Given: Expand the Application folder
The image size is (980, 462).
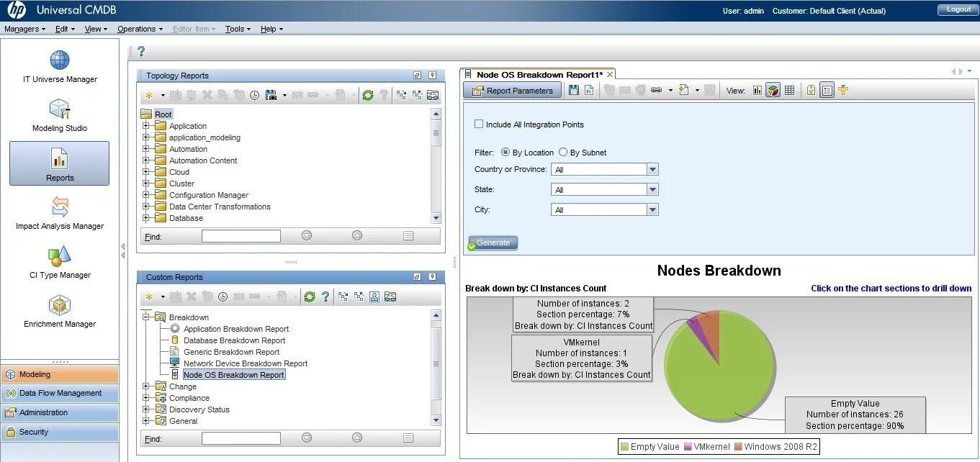Looking at the screenshot, I should coord(145,126).
